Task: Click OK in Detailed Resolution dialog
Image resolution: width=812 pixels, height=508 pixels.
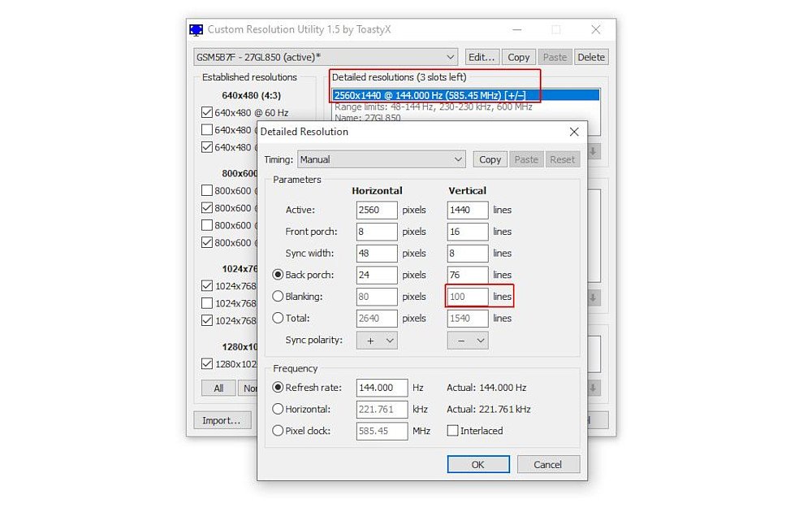Action: 477,464
